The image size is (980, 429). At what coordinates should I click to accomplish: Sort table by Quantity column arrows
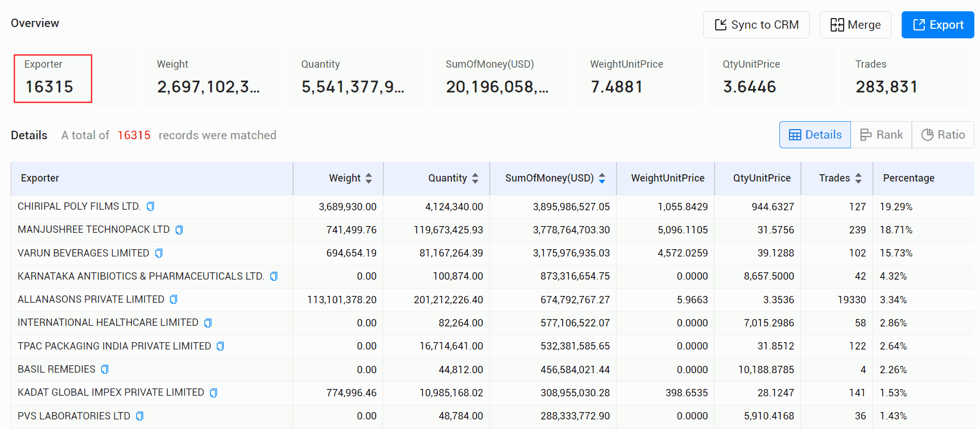(x=475, y=178)
